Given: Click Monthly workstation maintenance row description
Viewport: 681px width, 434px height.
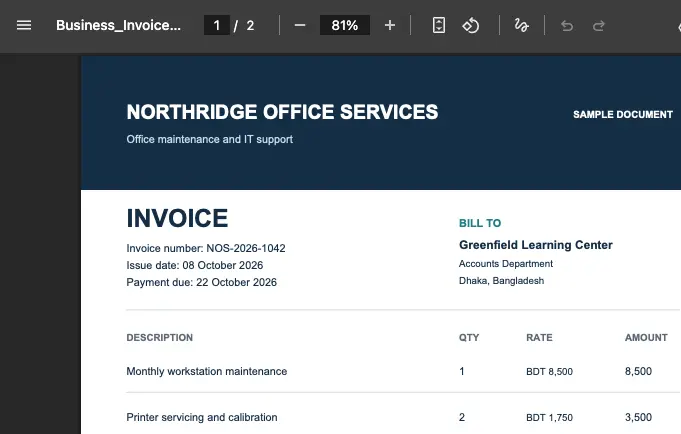Looking at the screenshot, I should coord(207,371).
